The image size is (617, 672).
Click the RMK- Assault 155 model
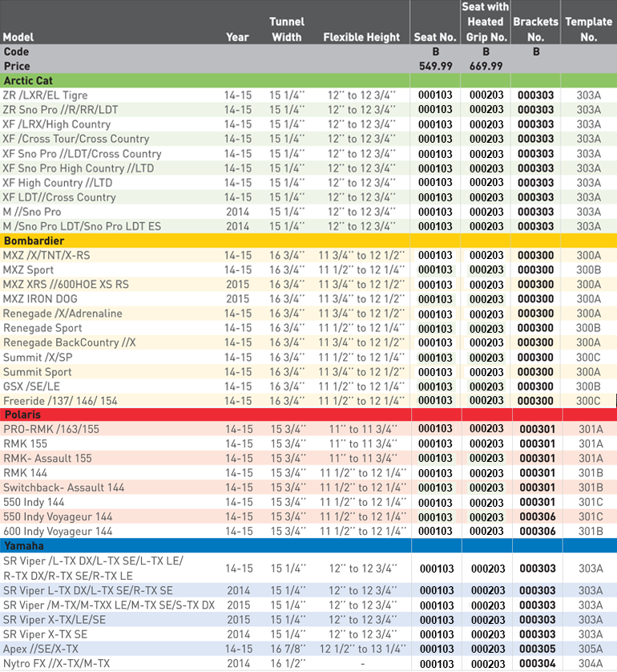[47, 458]
